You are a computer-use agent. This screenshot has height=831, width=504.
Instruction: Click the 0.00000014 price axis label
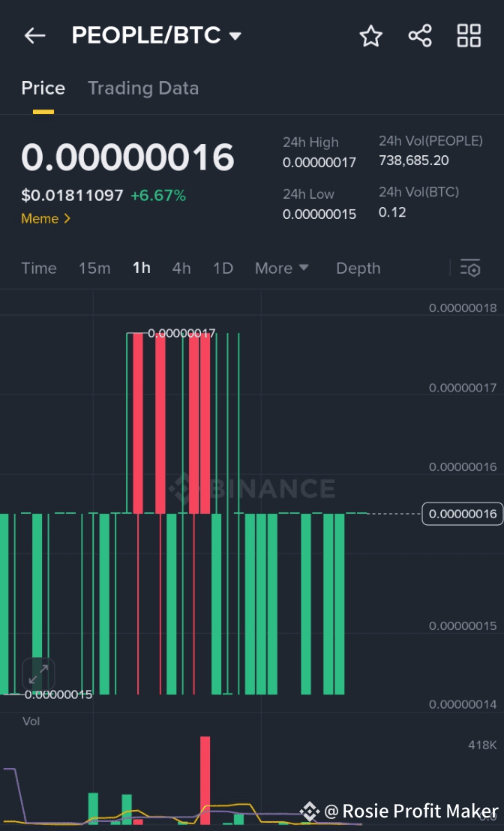point(463,704)
